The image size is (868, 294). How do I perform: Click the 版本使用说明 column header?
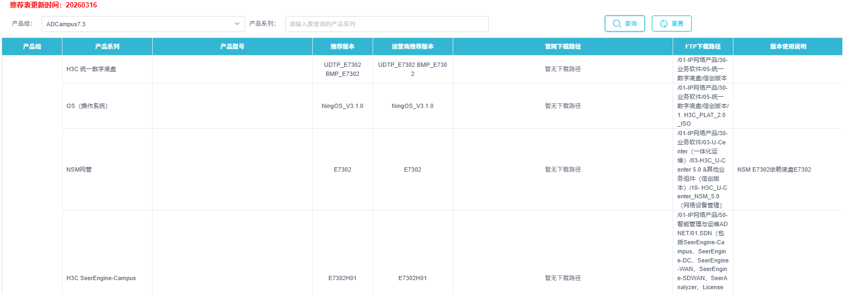[787, 47]
